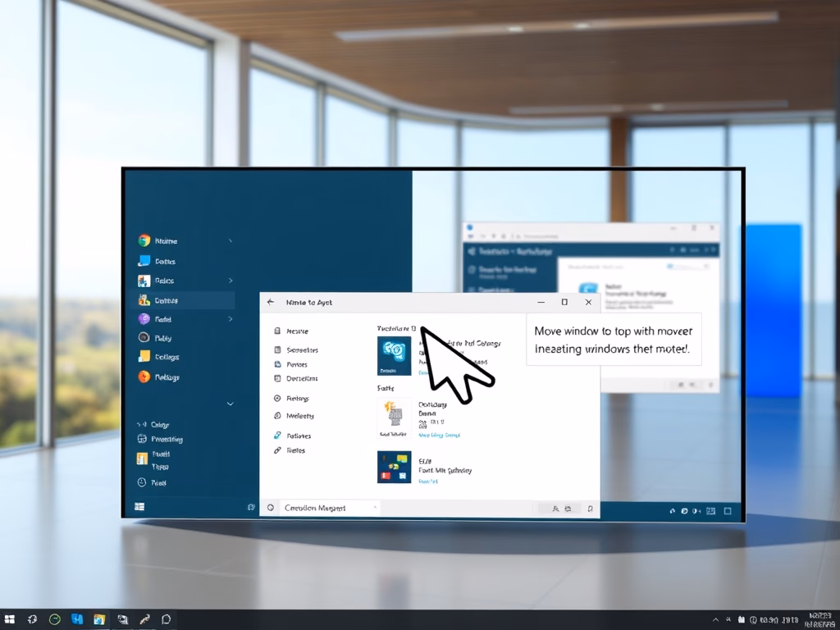The height and width of the screenshot is (630, 840).
Task: Click the down chevron below the start menu app list
Action: pos(230,404)
